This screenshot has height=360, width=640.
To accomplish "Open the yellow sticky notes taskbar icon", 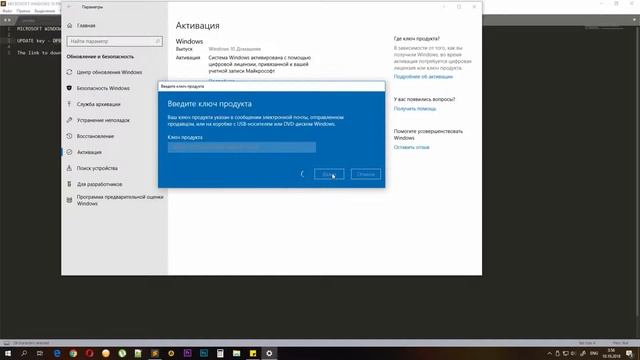I will pyautogui.click(x=253, y=353).
